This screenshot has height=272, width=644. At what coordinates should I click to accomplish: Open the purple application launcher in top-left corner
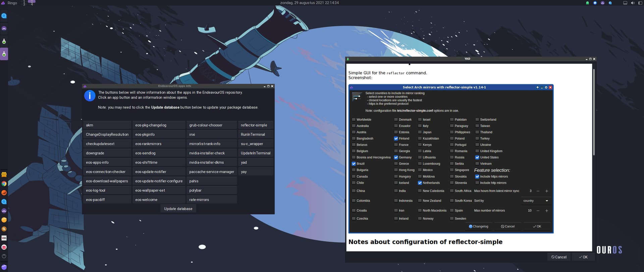coord(3,3)
